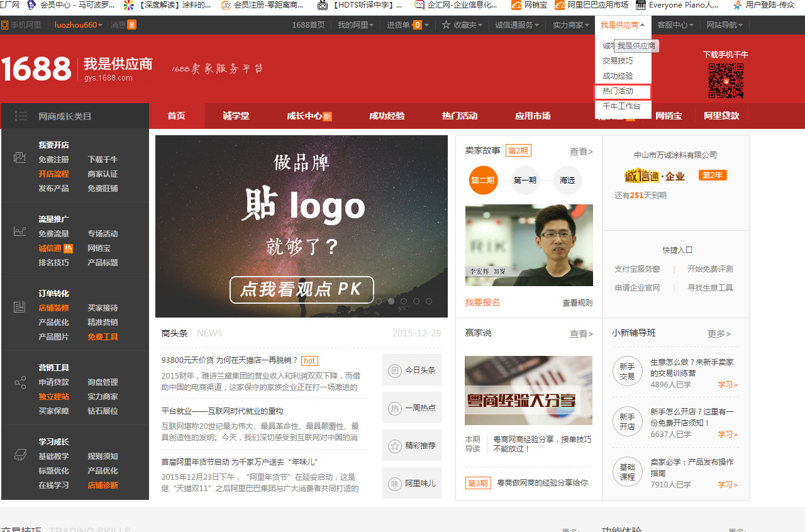
Task: Open the 应用市场 navigation tab
Action: [533, 116]
